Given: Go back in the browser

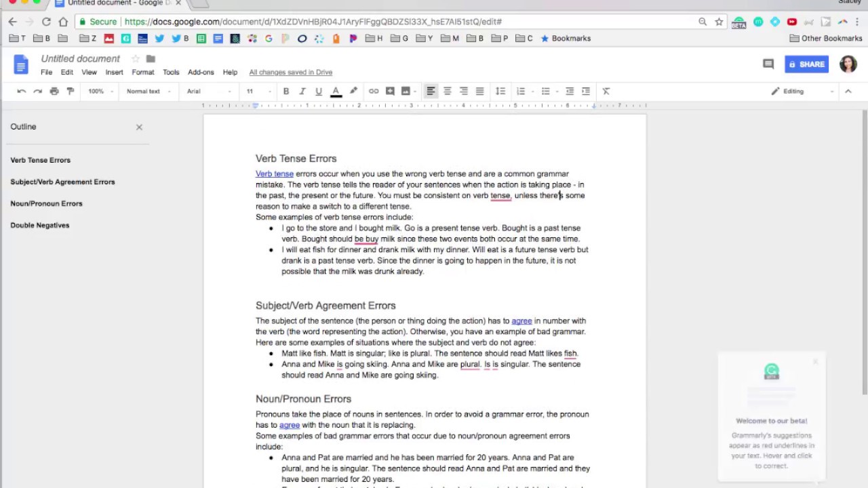Looking at the screenshot, I should [12, 22].
